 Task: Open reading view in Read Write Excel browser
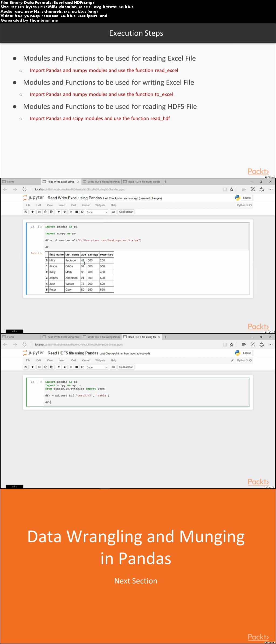pyautogui.click(x=225, y=189)
